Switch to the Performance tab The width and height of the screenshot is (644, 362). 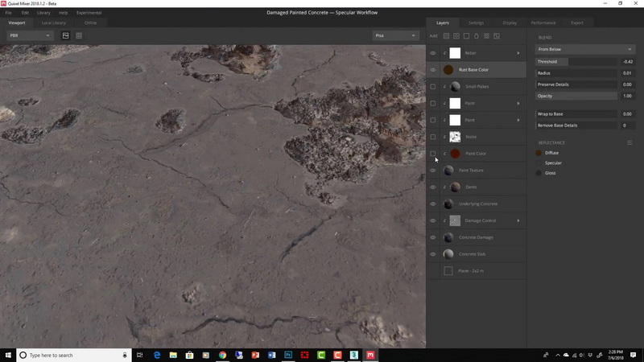[543, 23]
